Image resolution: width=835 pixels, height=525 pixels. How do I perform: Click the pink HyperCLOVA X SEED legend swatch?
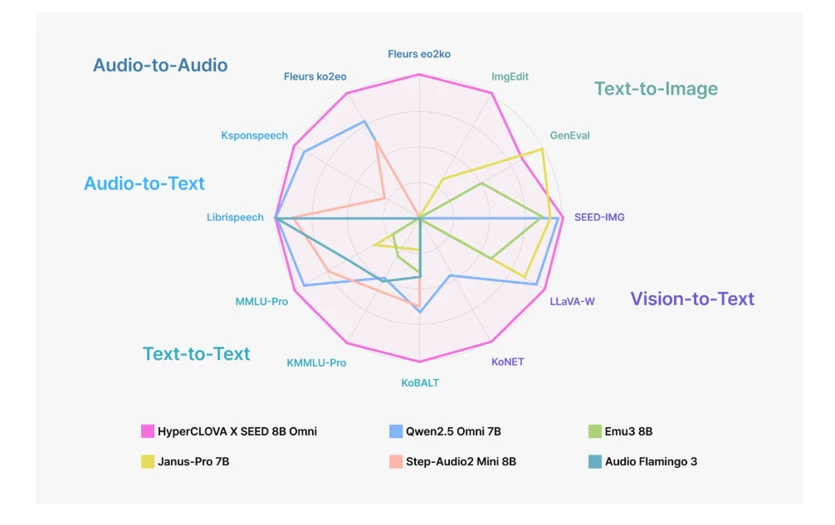tap(148, 431)
